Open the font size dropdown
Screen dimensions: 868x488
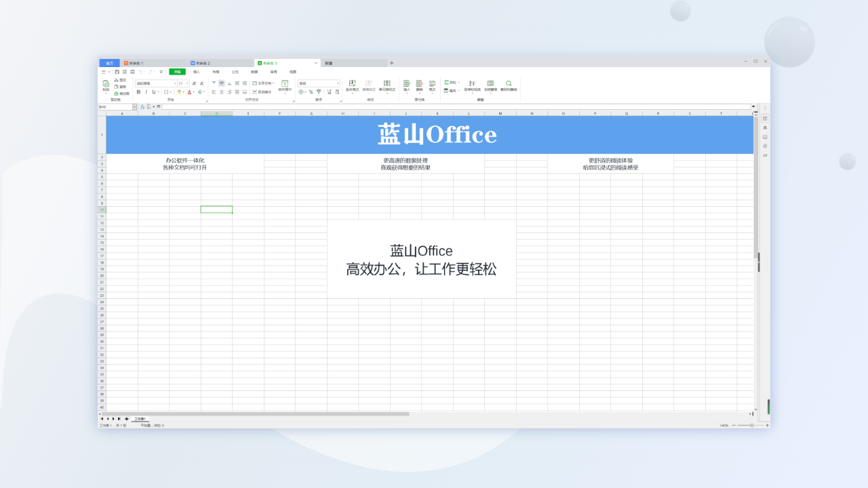pos(187,83)
